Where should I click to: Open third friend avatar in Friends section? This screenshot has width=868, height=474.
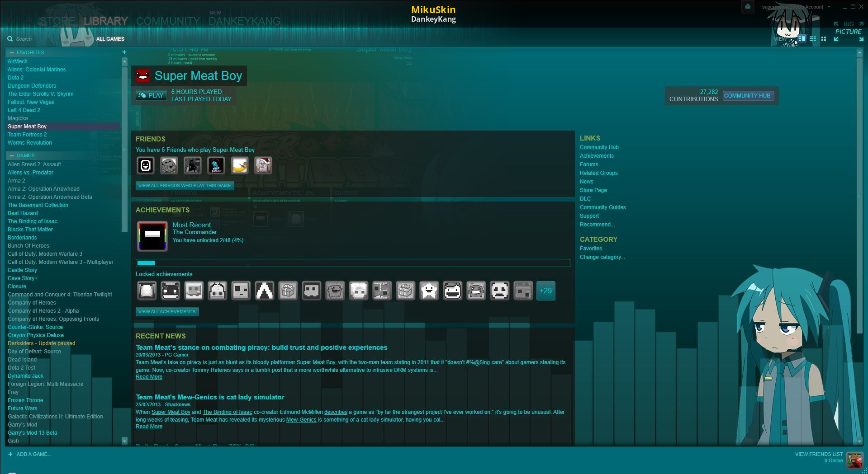click(193, 165)
